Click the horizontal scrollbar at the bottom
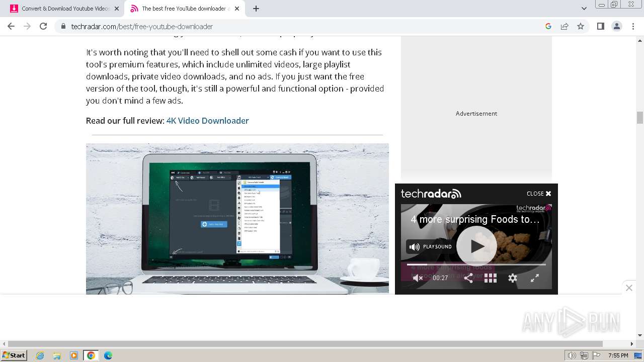Screen dimensions: 644x362 click(x=305, y=344)
